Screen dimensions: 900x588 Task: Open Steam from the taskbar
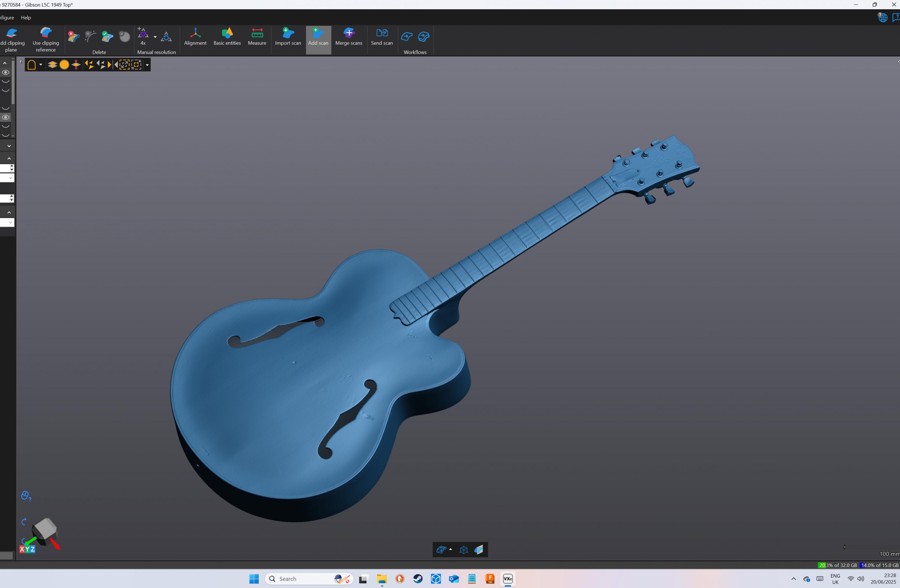[x=418, y=578]
